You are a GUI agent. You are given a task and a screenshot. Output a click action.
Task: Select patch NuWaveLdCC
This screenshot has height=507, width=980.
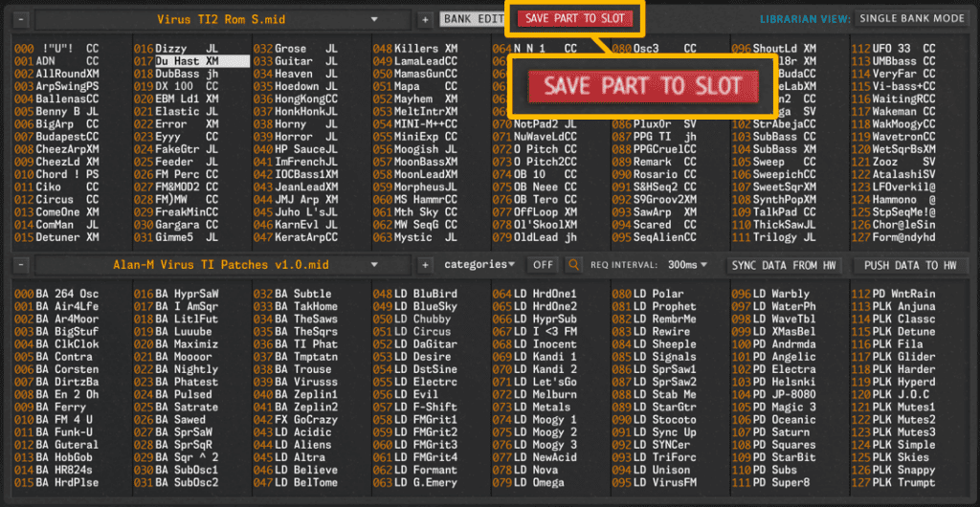point(535,137)
